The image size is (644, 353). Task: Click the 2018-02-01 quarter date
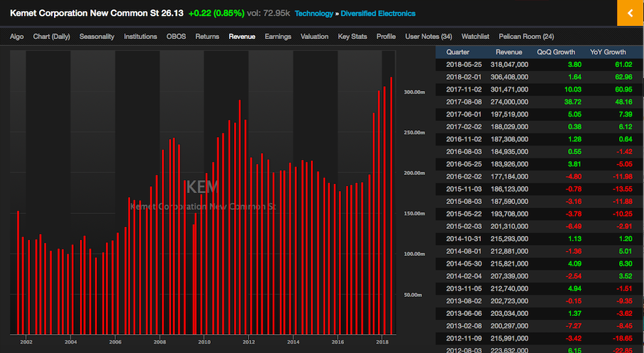(x=464, y=77)
